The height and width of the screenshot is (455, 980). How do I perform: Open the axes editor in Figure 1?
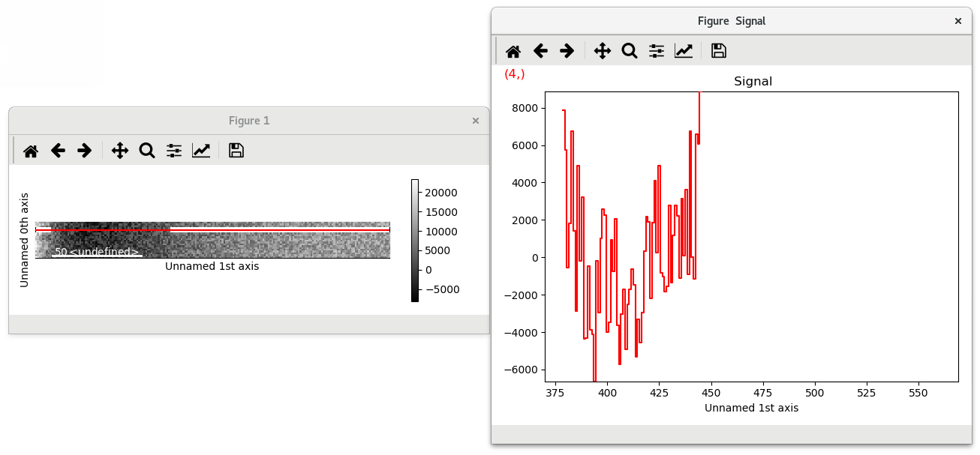[201, 151]
